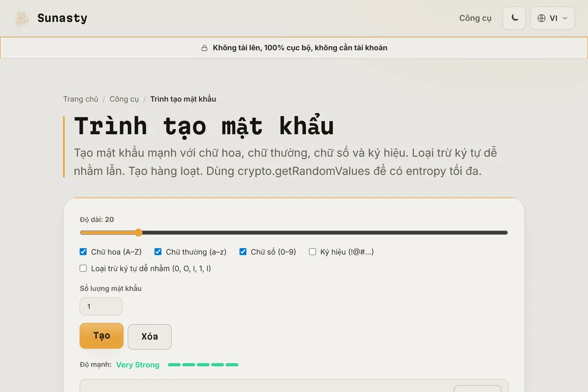Image resolution: width=588 pixels, height=392 pixels.
Task: Click the Xóa clear button
Action: coord(150,337)
